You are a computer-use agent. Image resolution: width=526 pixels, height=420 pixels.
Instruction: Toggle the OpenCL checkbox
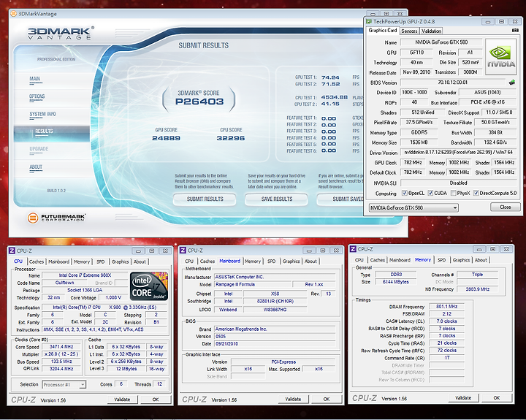[405, 194]
